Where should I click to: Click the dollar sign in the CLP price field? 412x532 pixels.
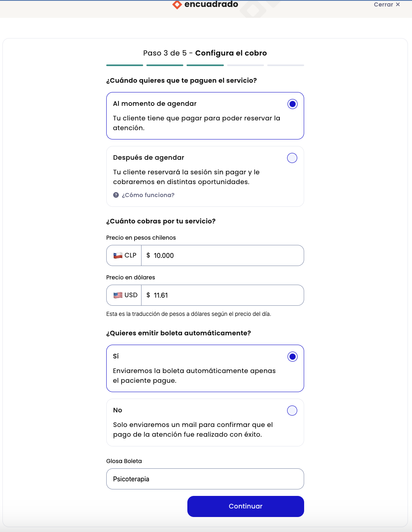click(148, 255)
